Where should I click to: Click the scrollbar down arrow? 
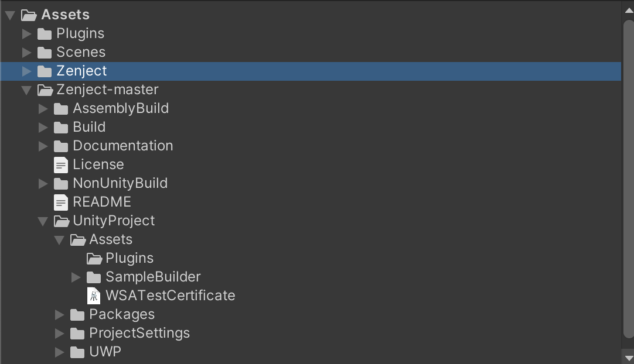coord(629,358)
